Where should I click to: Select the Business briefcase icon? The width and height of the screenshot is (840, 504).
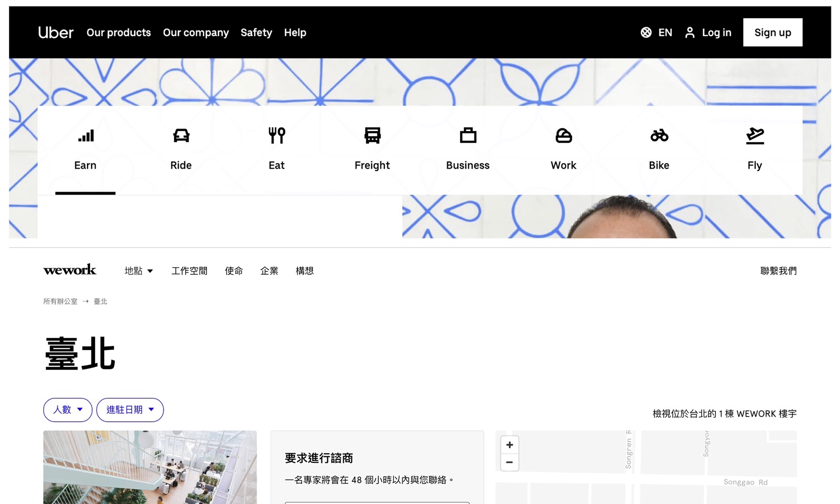point(468,136)
